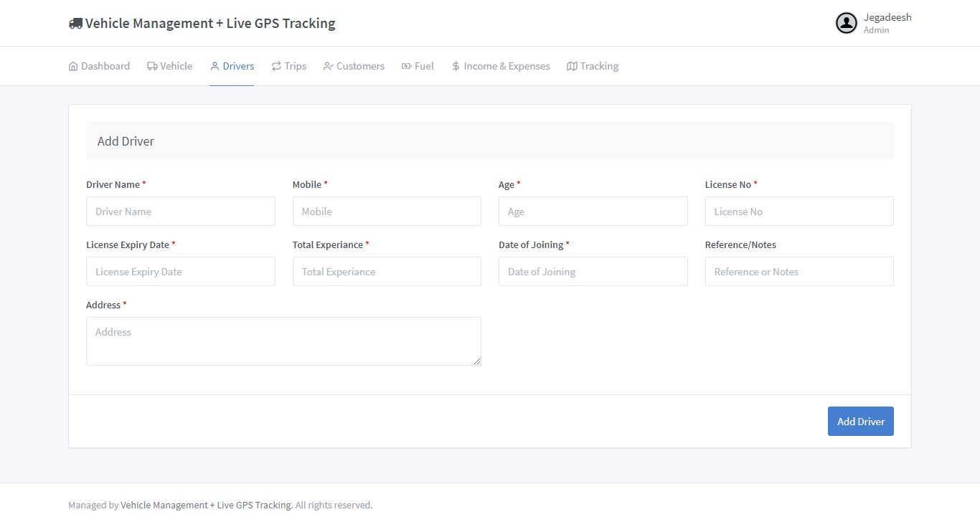Click the Trips repeat-arrows icon
Screen dimensions: 980x527
click(x=276, y=67)
